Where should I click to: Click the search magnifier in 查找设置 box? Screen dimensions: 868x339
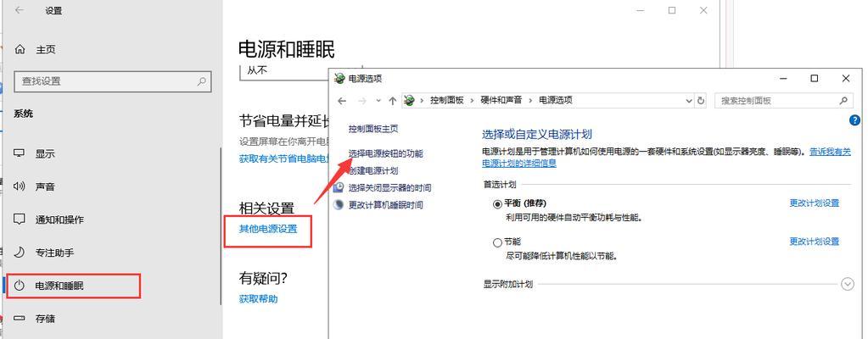coord(201,81)
